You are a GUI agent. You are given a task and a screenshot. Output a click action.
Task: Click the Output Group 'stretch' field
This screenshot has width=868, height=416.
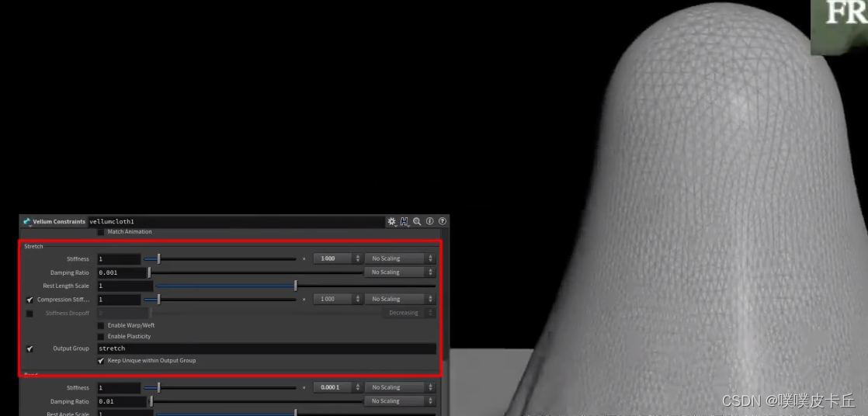[267, 348]
